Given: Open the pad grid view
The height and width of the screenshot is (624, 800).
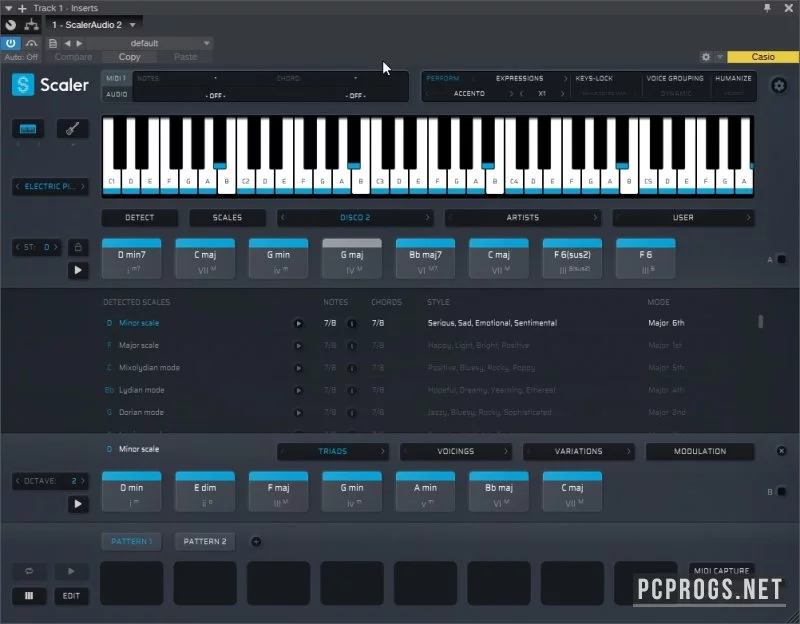Looking at the screenshot, I should click(x=29, y=596).
